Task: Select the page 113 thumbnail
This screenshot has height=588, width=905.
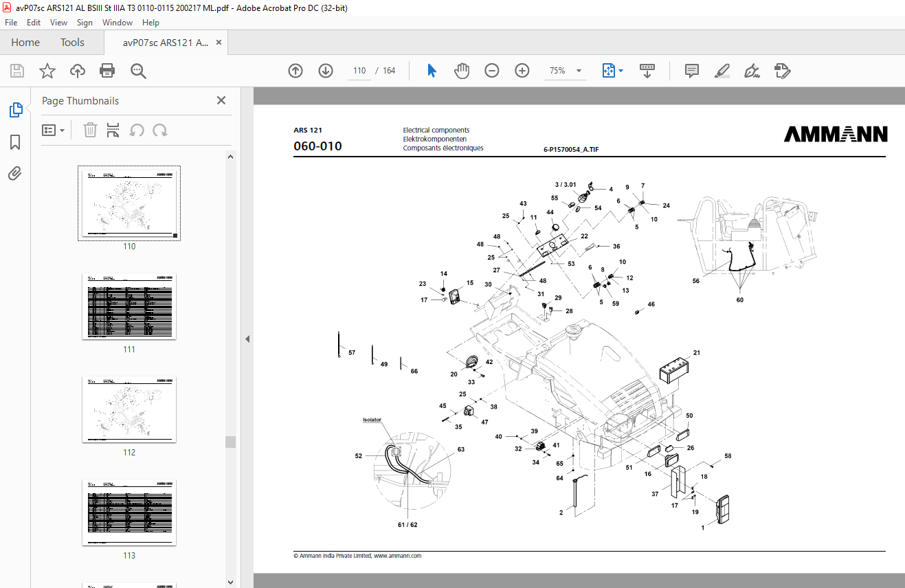Action: coord(129,512)
